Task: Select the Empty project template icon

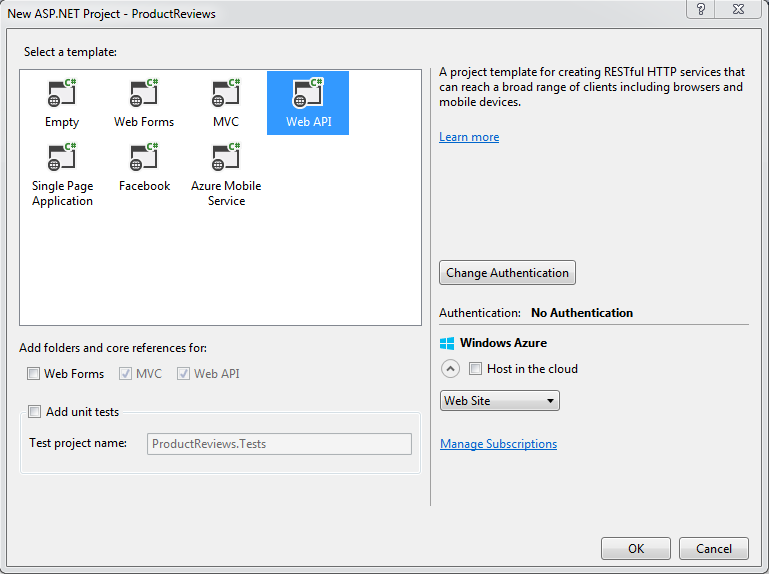Action: click(x=62, y=93)
